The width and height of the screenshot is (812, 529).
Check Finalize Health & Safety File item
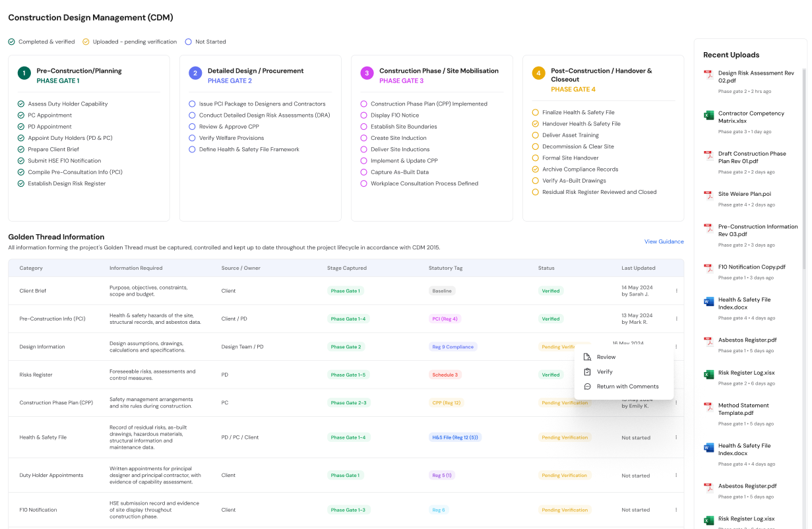(x=536, y=112)
